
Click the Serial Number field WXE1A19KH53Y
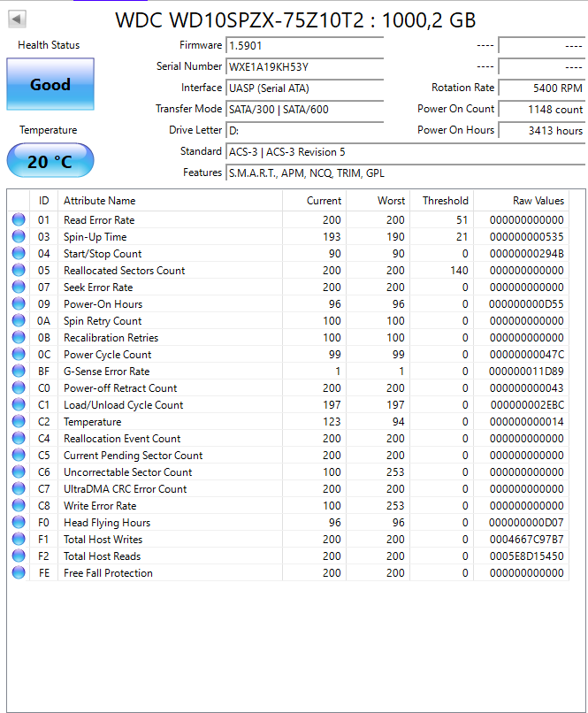[x=305, y=67]
